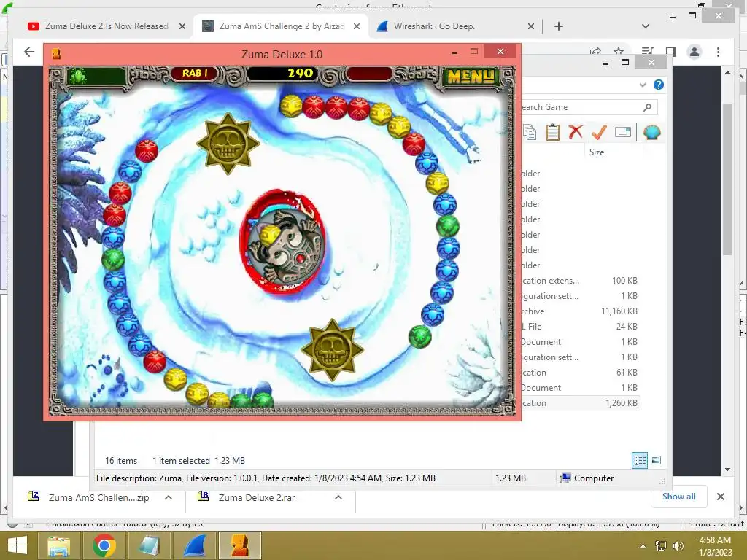Switch to the Zuma AmS Challenge 2 tab
747x560 pixels.
tap(282, 26)
